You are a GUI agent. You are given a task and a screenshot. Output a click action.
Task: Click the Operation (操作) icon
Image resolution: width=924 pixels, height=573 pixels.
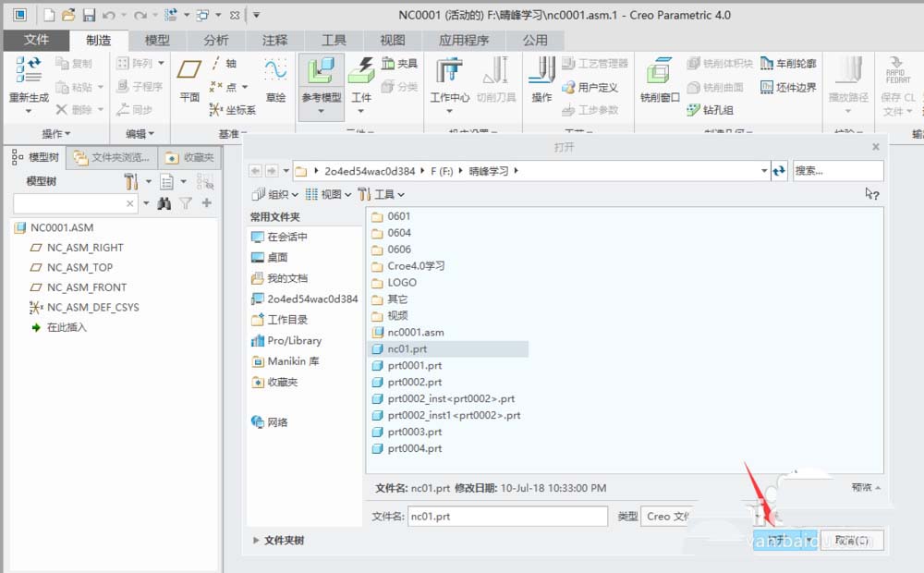(x=541, y=70)
